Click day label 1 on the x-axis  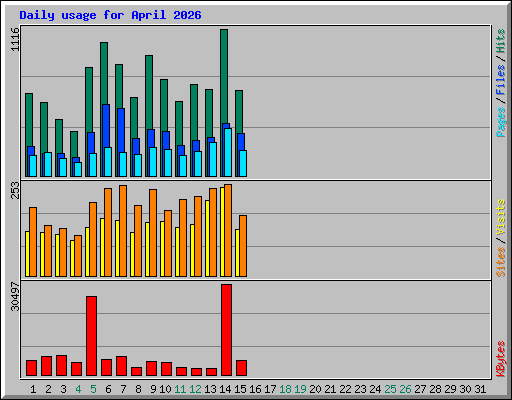click(33, 389)
